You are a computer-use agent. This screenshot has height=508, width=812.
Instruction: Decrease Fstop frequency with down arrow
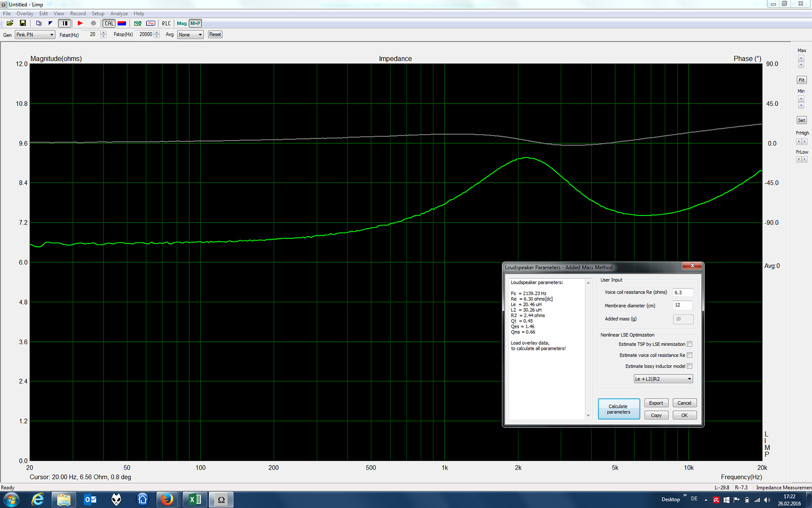[x=157, y=37]
